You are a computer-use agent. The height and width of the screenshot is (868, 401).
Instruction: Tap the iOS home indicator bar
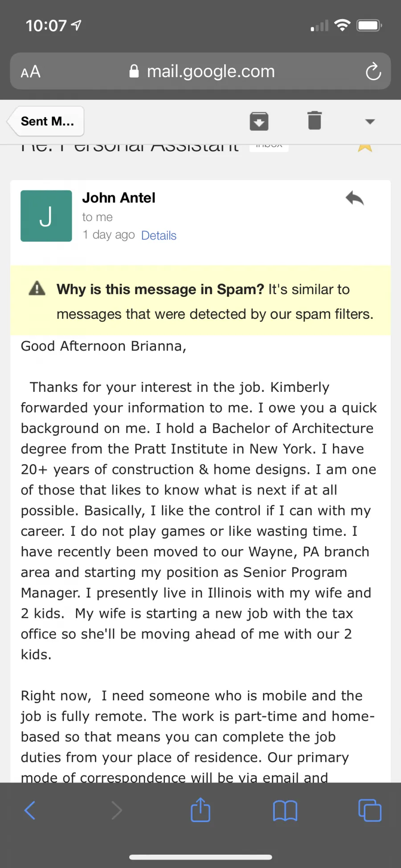click(x=200, y=857)
